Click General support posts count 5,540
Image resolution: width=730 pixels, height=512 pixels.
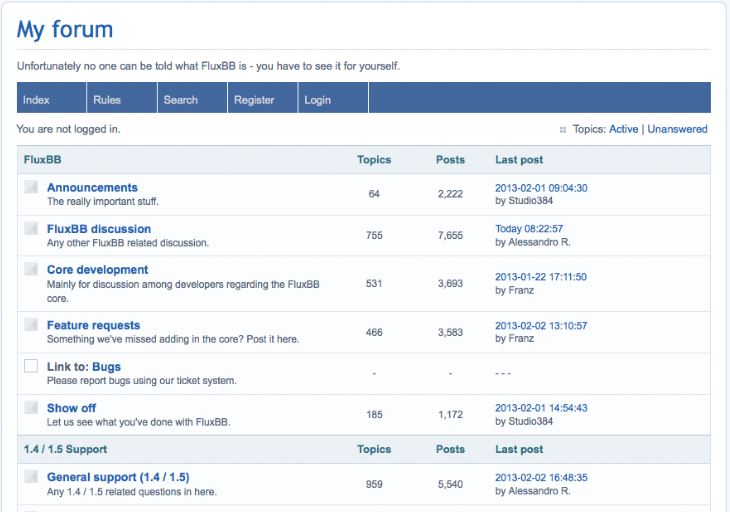450,485
